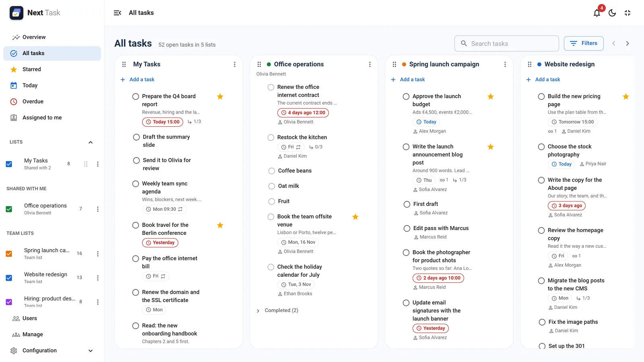Open Spring launch campaign column options
The image size is (644, 362).
pos(505,64)
